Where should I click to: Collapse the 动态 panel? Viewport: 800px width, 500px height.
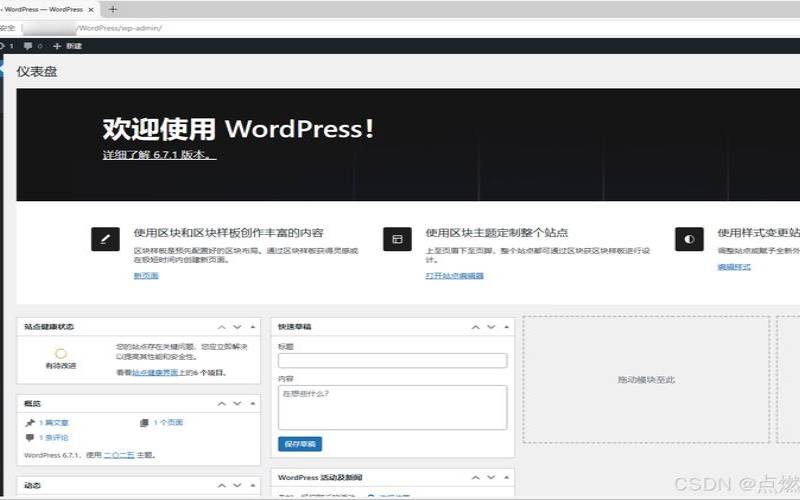(x=253, y=485)
